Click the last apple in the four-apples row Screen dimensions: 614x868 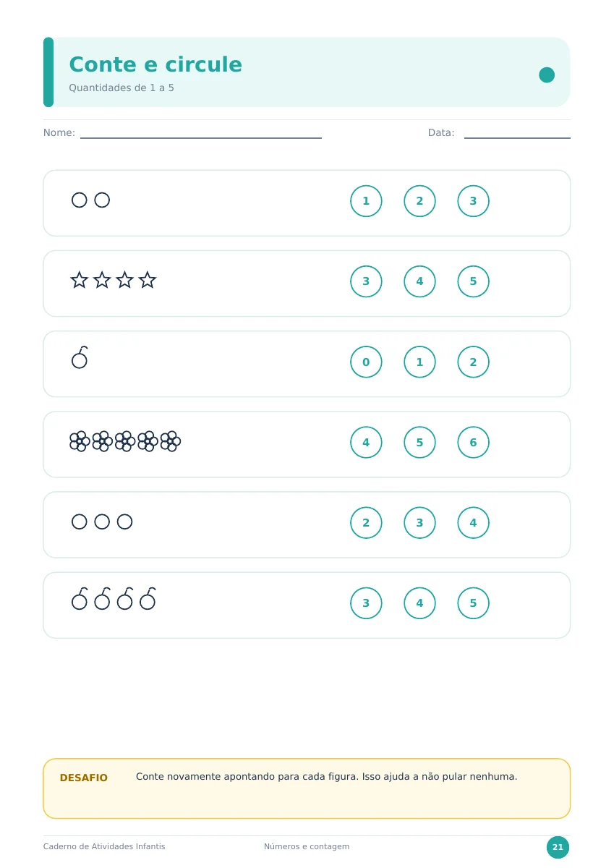tap(148, 599)
